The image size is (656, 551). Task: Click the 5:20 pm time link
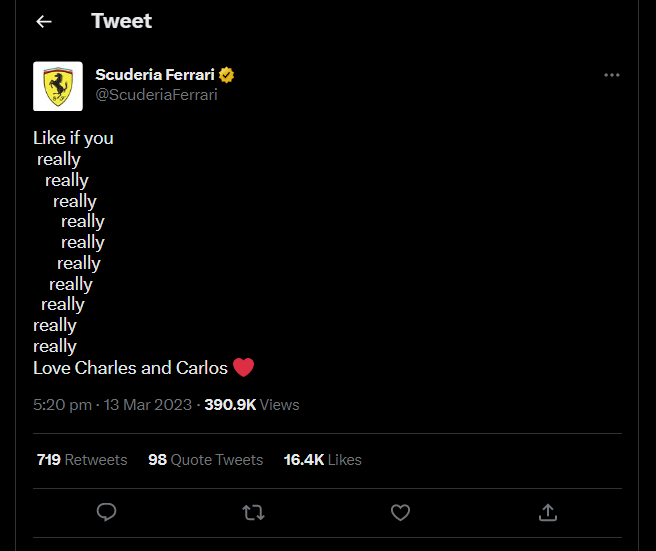(62, 405)
